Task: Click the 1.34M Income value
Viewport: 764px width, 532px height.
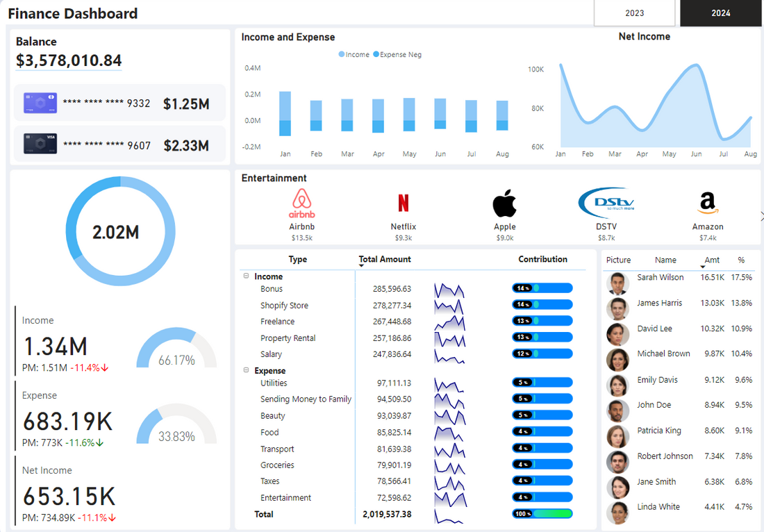Action: (x=55, y=347)
